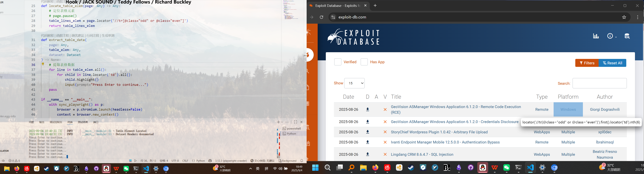
Task: Sort exploits by the Author column header
Action: (605, 97)
